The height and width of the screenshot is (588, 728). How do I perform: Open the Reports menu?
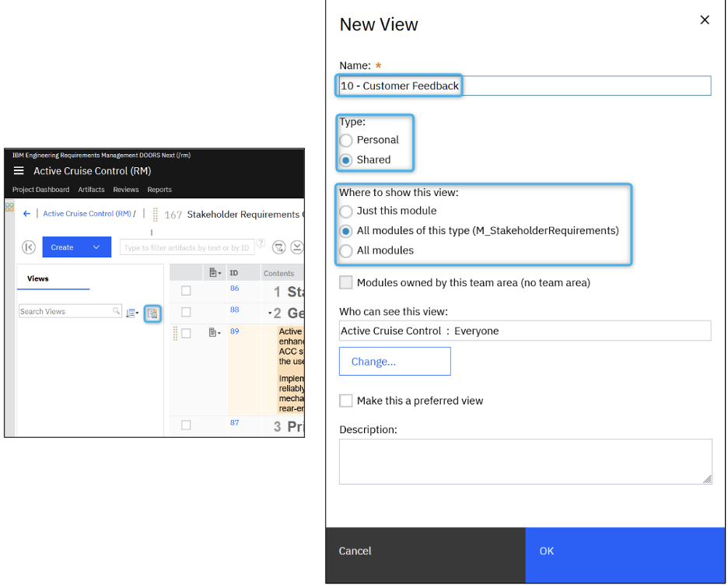pos(159,190)
